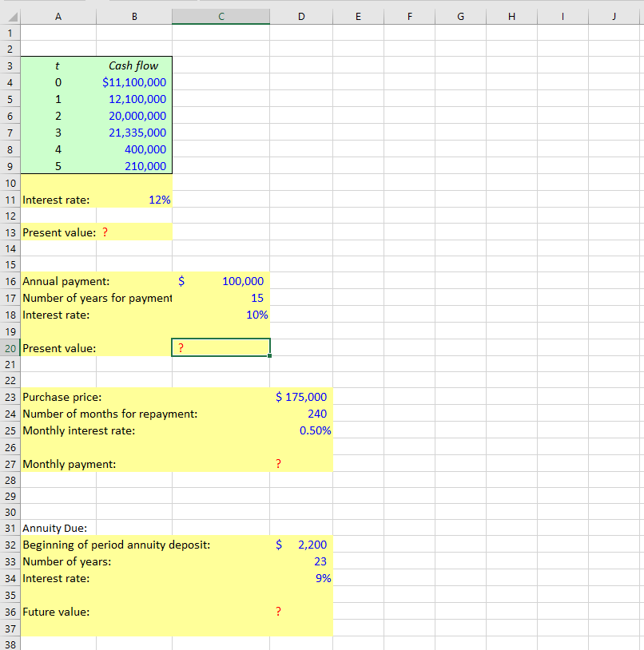This screenshot has height=650, width=644.
Task: Click 'Monthly interest rate:' label
Action: coord(79,430)
